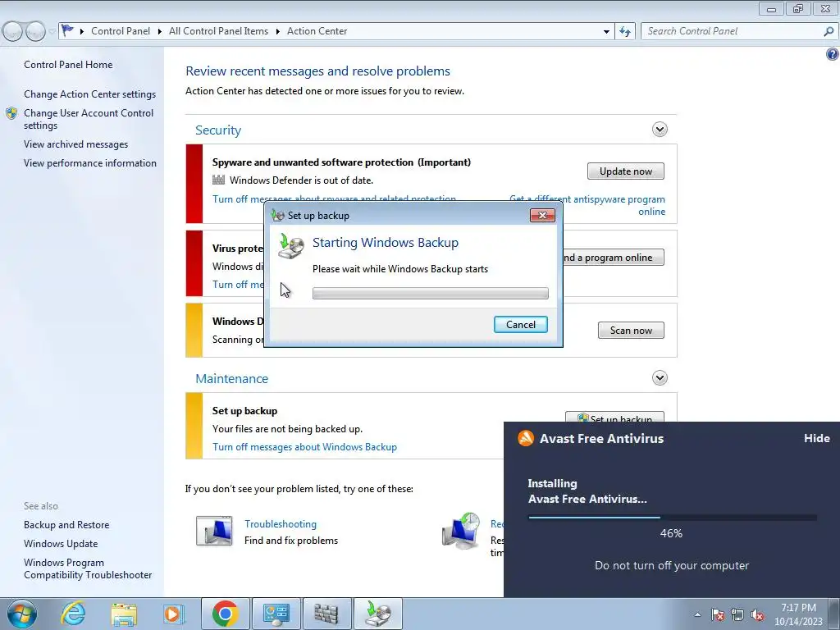
Task: Select the firewall brick-wall taskbar icon
Action: click(x=326, y=614)
